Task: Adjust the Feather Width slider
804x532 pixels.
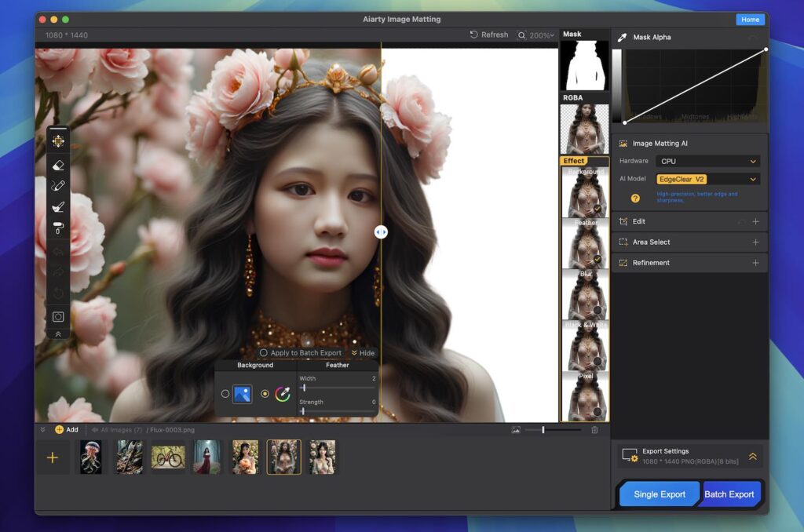Action: (x=304, y=388)
